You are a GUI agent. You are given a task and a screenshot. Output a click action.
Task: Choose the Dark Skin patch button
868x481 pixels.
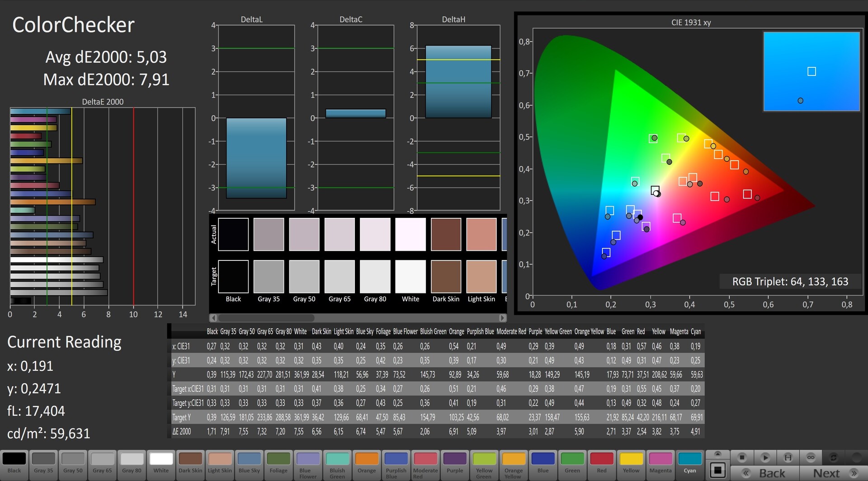coord(190,464)
